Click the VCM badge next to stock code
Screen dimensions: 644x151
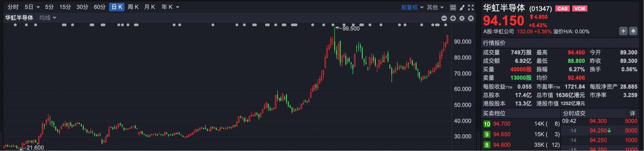(x=580, y=9)
